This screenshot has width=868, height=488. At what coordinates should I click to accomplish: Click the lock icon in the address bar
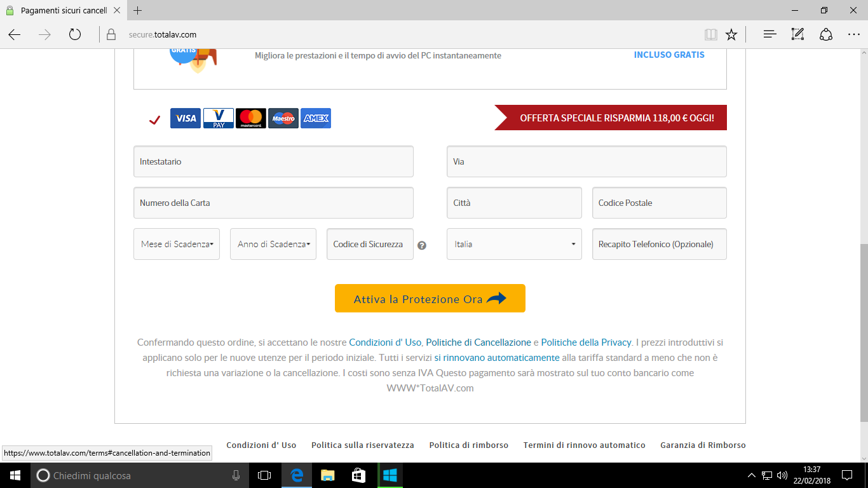tap(111, 34)
